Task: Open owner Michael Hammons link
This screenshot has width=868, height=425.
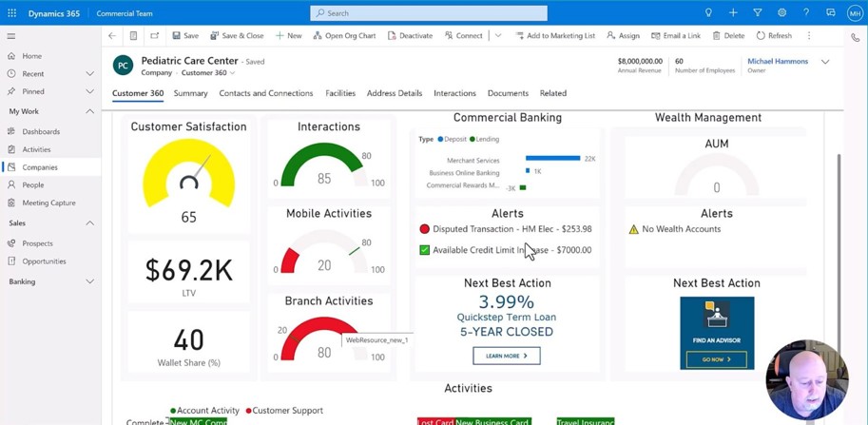Action: tap(778, 62)
